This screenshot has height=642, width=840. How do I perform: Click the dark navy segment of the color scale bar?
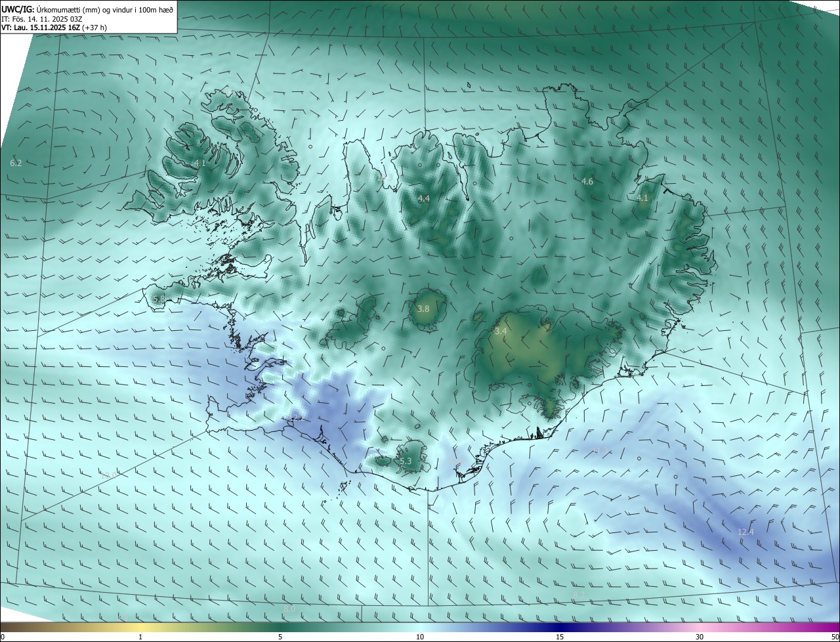560,626
